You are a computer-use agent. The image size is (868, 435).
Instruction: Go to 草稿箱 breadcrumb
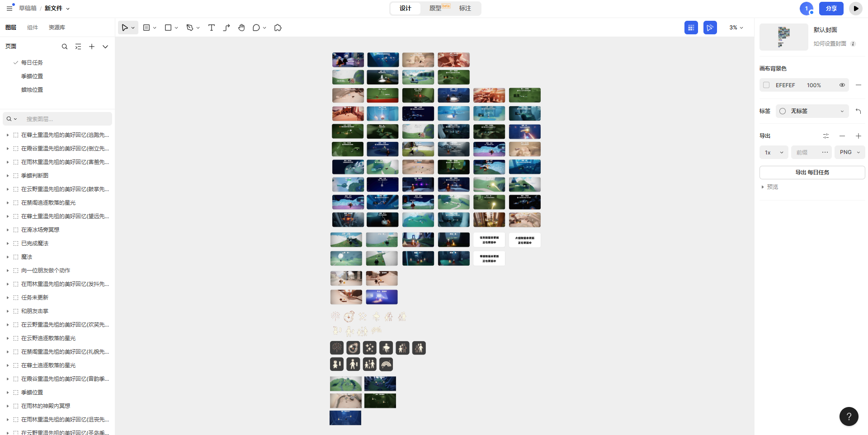click(28, 8)
